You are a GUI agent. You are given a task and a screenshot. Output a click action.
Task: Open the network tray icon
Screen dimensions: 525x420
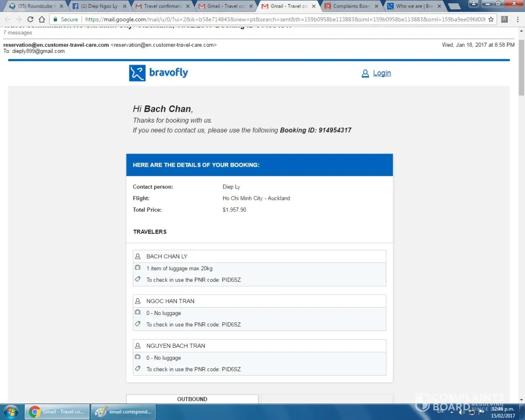point(472,412)
